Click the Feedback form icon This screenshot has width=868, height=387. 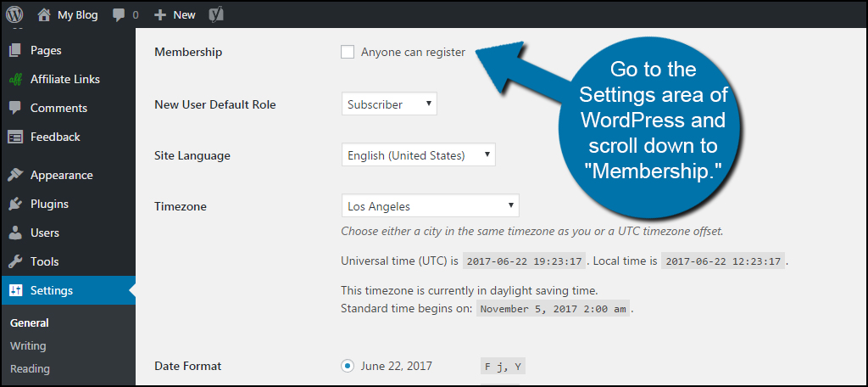[15, 137]
